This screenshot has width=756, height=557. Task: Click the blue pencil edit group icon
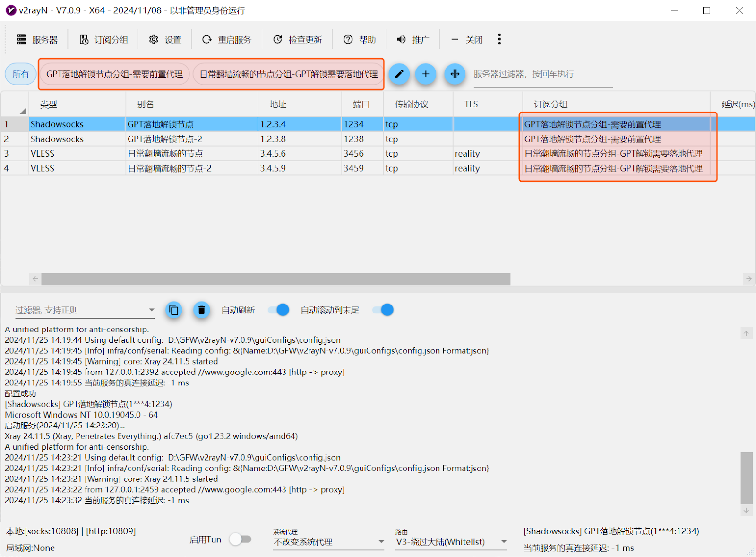[x=399, y=74]
